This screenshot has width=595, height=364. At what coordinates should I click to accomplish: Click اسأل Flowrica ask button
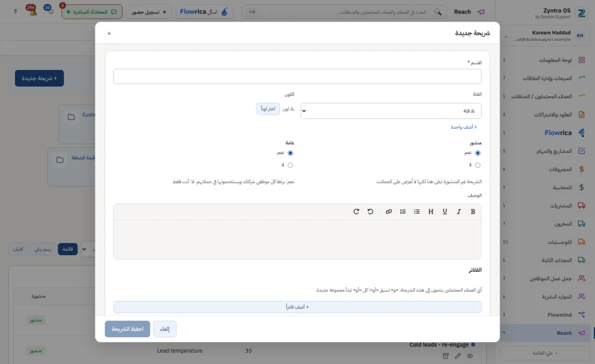point(204,12)
